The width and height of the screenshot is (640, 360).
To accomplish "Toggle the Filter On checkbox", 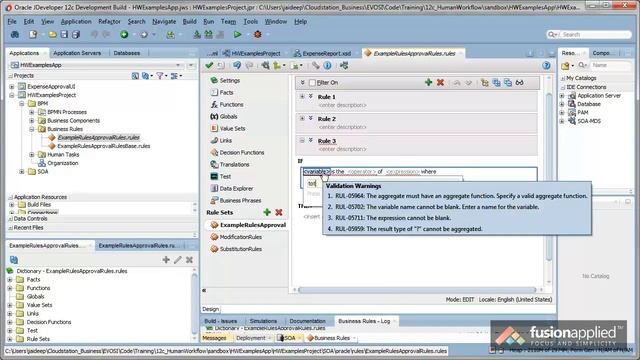I will click(312, 82).
